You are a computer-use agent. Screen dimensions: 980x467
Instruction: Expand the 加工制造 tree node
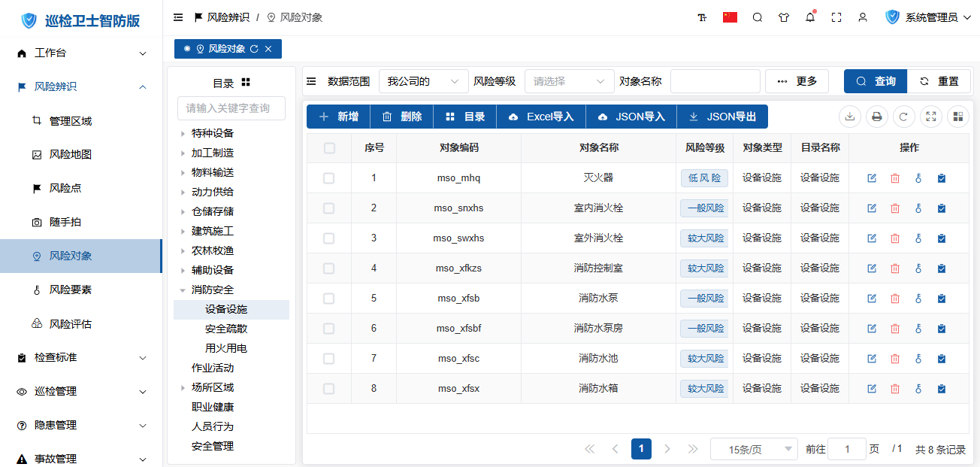[x=183, y=153]
